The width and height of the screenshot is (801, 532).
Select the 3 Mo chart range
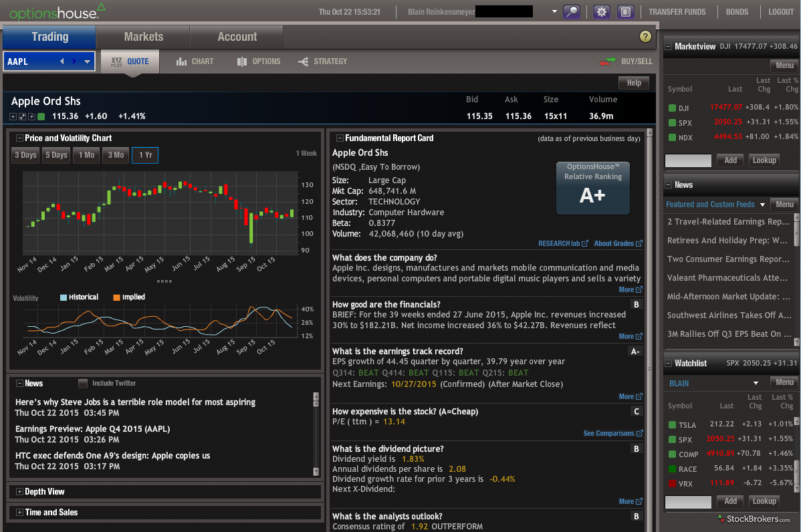[x=116, y=154]
